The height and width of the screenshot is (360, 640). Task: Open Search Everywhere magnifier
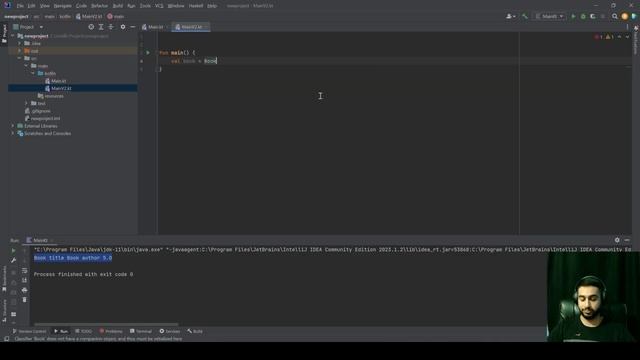(615, 16)
